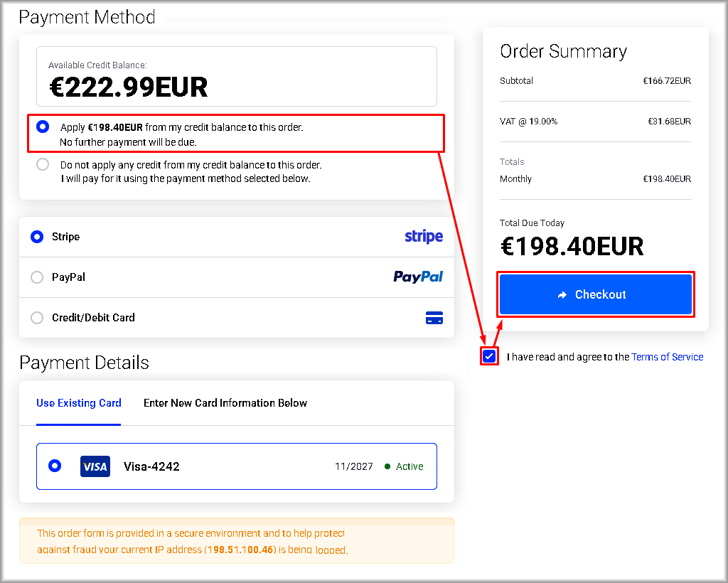This screenshot has width=728, height=583.
Task: Select do not apply credit option
Action: [43, 164]
